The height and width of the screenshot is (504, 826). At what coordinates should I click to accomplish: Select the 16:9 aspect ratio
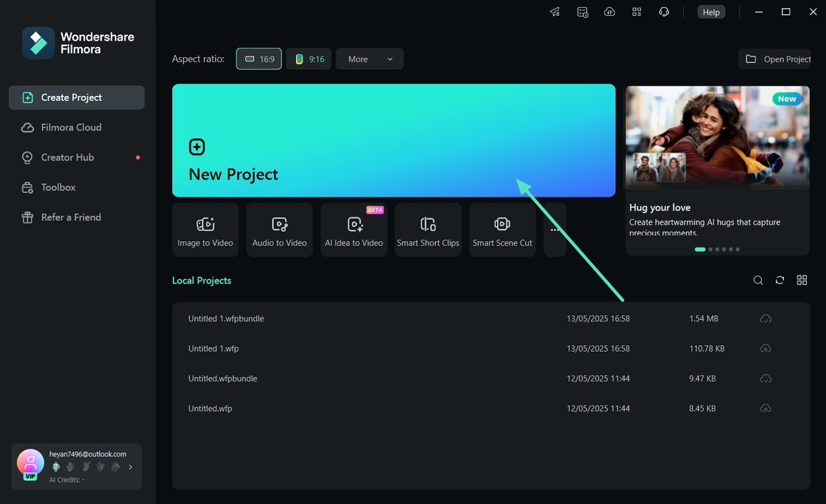coord(259,59)
